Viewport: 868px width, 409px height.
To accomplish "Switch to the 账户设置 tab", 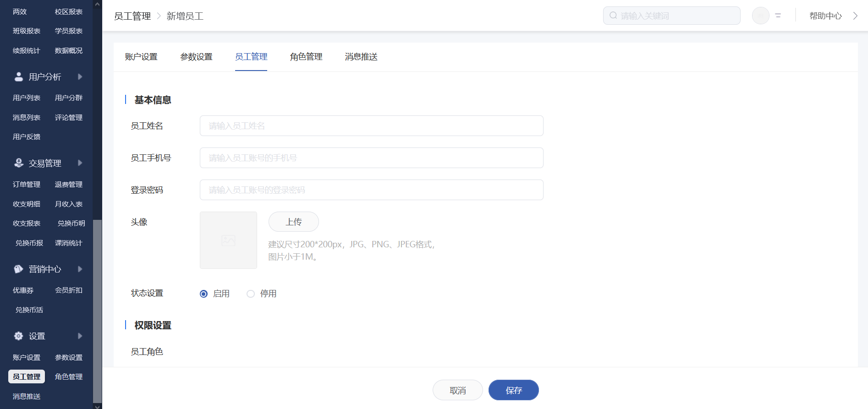I will [x=141, y=57].
